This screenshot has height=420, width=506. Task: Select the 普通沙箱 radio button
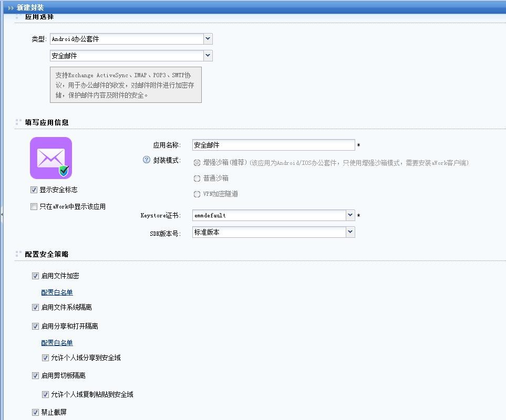coord(197,178)
